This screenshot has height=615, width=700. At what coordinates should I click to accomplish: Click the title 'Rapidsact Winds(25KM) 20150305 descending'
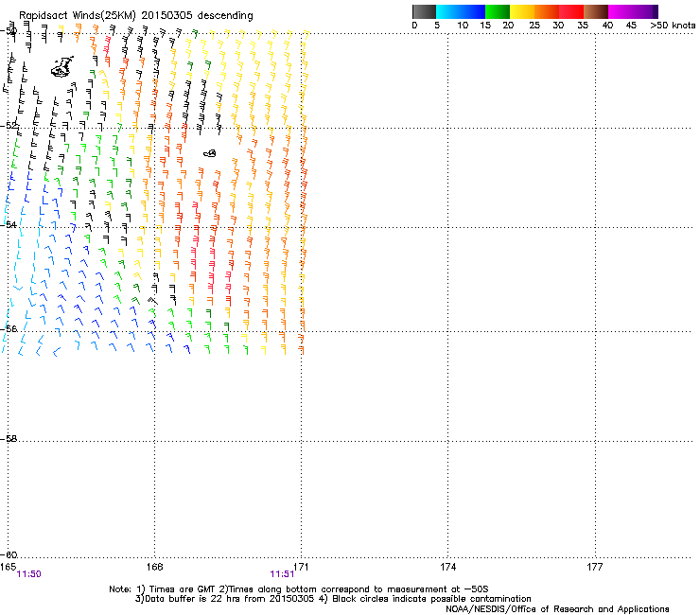click(135, 16)
